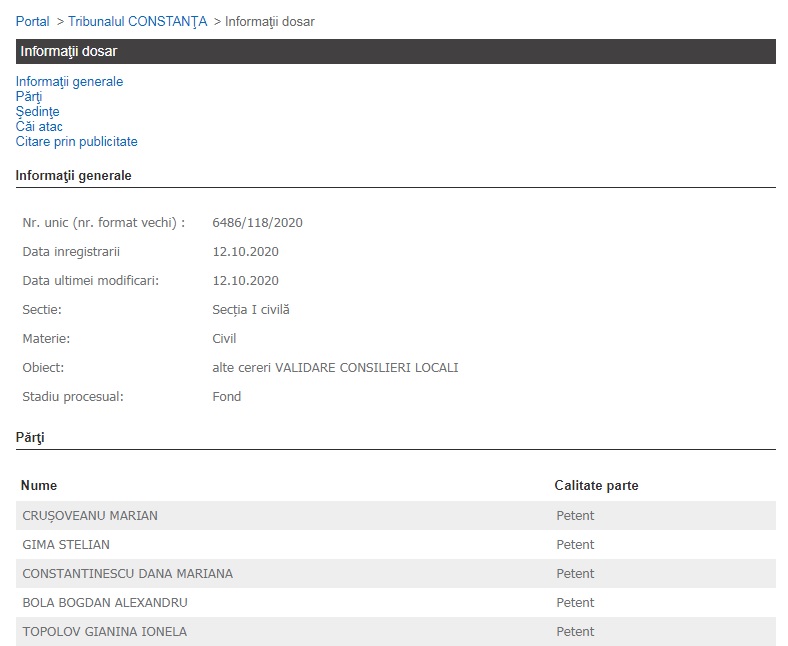Select the GIMA STELIAN party row
The height and width of the screenshot is (646, 788).
[x=66, y=545]
